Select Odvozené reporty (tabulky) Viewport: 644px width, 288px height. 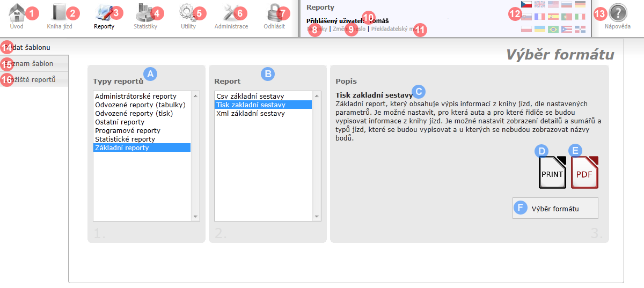[x=142, y=105]
